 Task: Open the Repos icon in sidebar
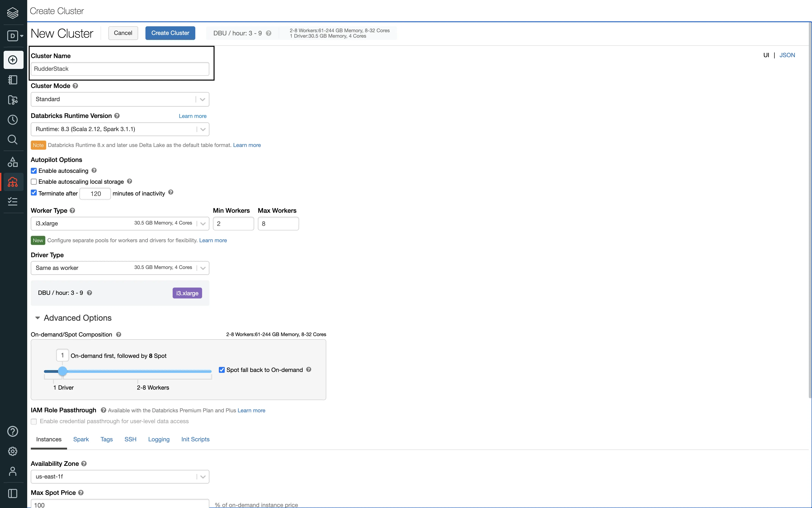point(13,100)
